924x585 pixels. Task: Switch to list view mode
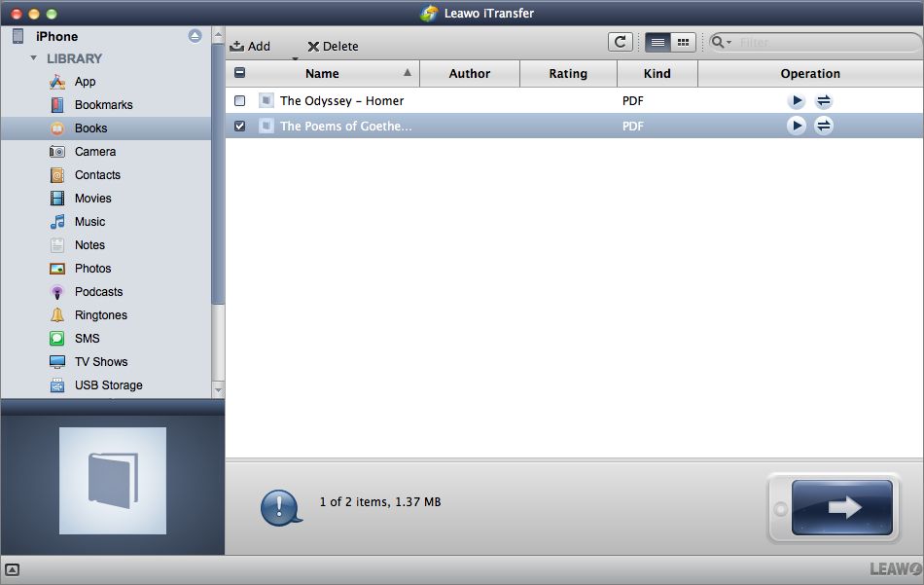(x=657, y=42)
